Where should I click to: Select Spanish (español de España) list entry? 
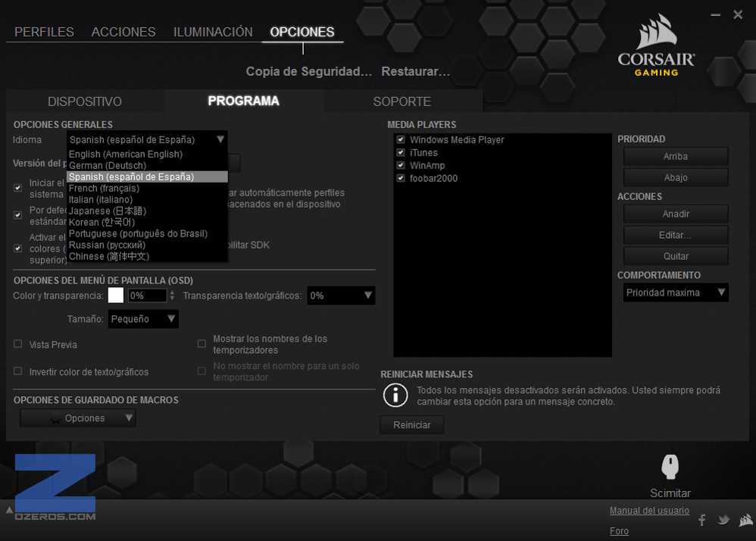pos(146,177)
